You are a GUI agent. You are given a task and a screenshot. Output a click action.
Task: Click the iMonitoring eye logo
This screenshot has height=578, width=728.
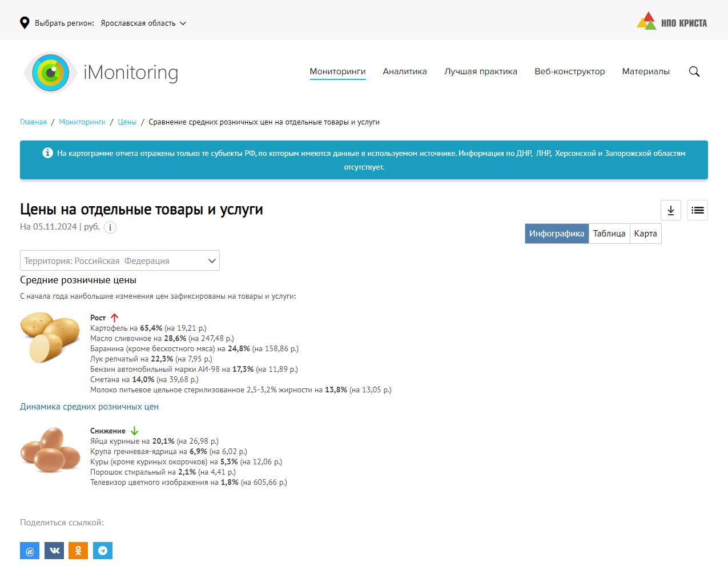[50, 73]
